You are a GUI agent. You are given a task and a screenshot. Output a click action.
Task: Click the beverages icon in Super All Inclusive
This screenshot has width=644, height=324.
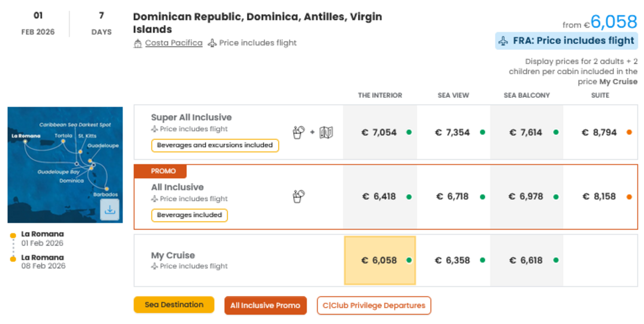click(299, 132)
